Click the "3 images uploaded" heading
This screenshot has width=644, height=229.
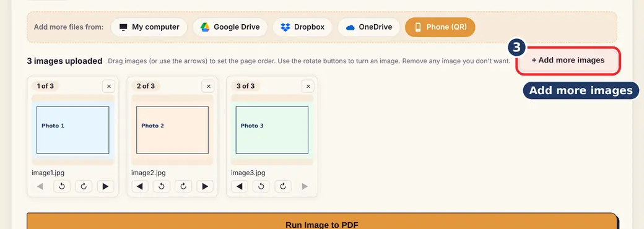click(x=64, y=61)
